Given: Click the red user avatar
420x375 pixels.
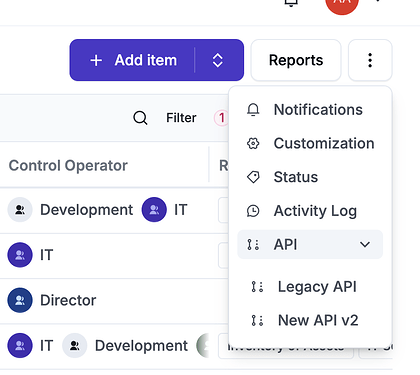Looking at the screenshot, I should pyautogui.click(x=342, y=3).
